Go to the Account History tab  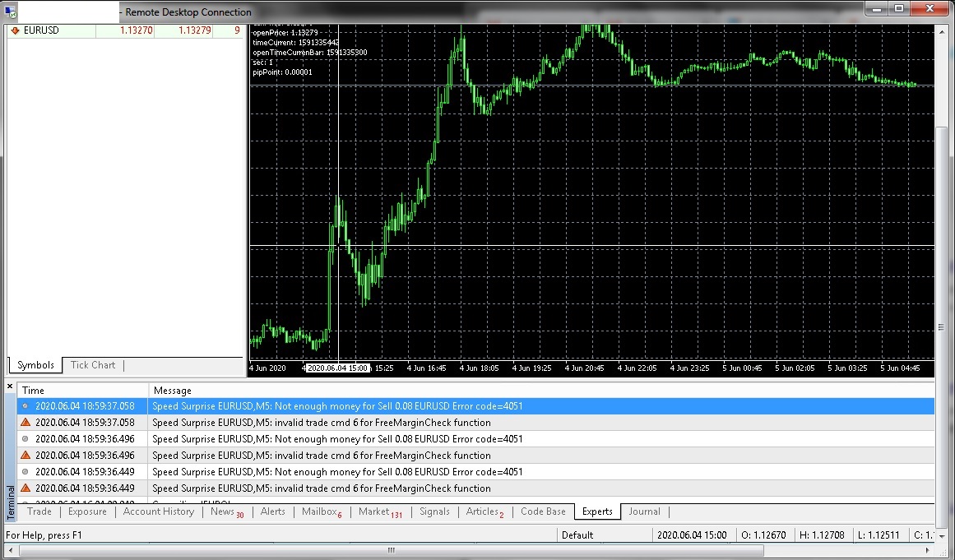pyautogui.click(x=159, y=511)
